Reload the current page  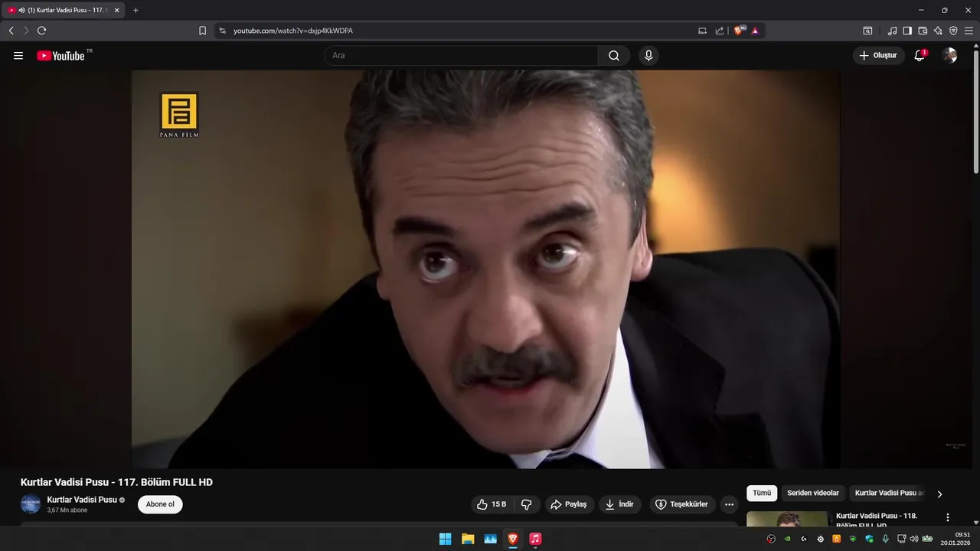(x=42, y=31)
